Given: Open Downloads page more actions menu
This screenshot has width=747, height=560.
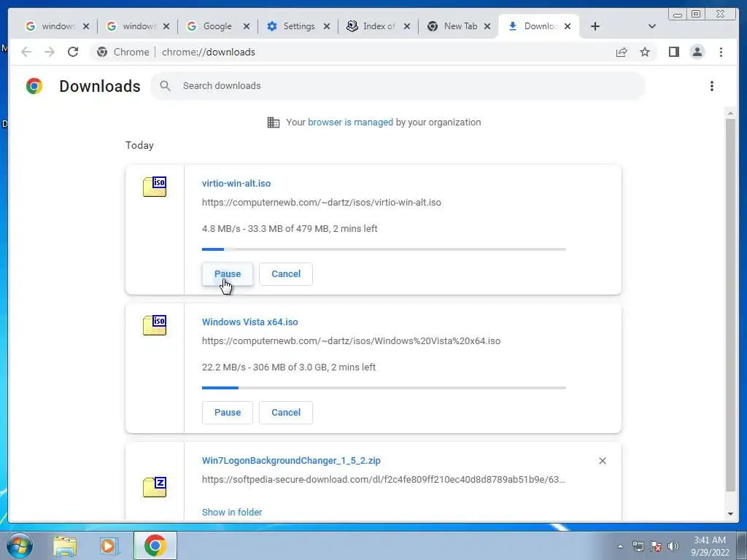Looking at the screenshot, I should (712, 86).
